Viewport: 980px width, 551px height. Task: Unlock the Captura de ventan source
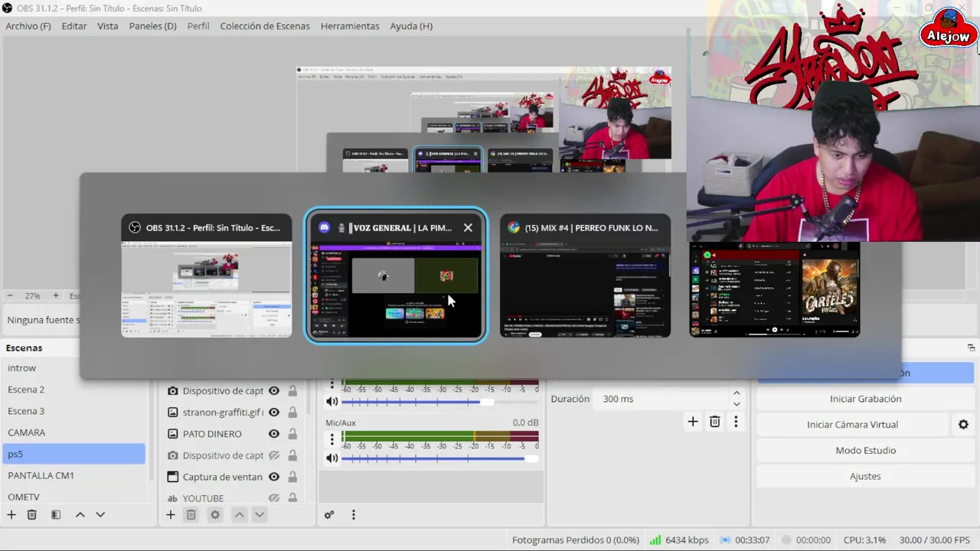pos(292,477)
